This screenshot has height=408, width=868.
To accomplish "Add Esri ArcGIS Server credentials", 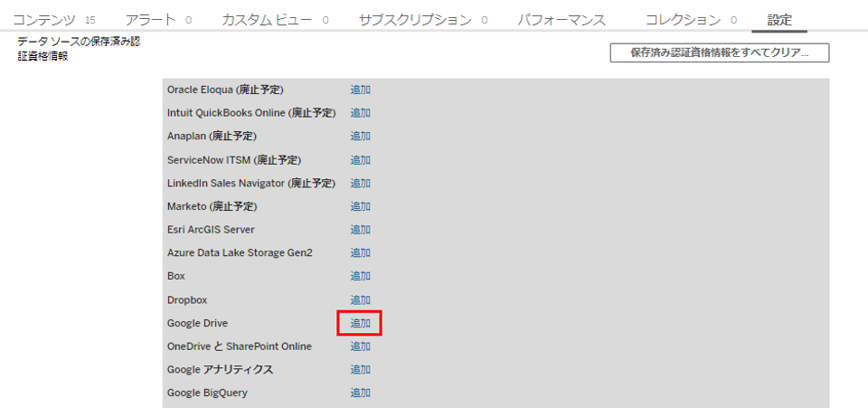I will pos(361,230).
